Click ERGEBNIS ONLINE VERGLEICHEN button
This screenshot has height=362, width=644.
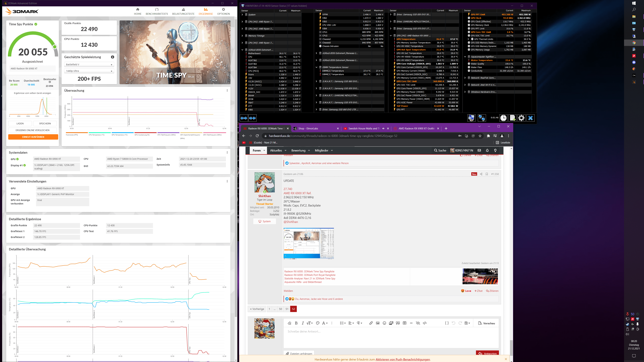[x=33, y=130]
